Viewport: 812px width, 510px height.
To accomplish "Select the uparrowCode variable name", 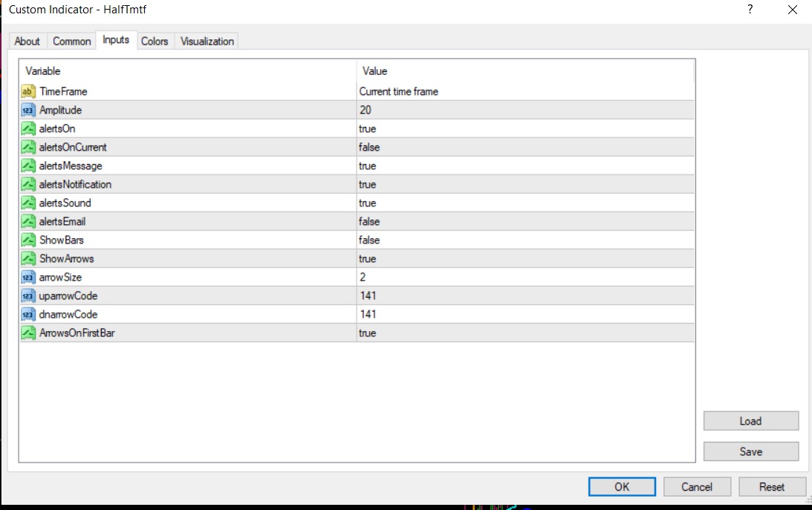I will (x=68, y=296).
